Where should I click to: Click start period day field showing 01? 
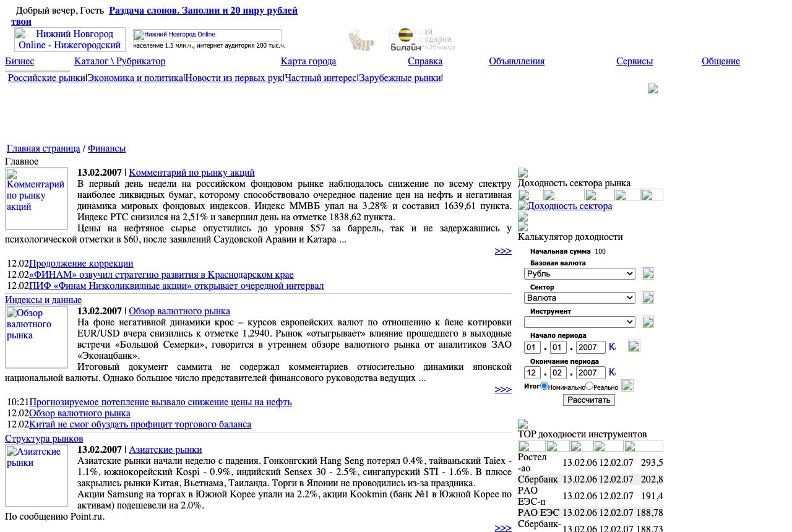pos(532,348)
